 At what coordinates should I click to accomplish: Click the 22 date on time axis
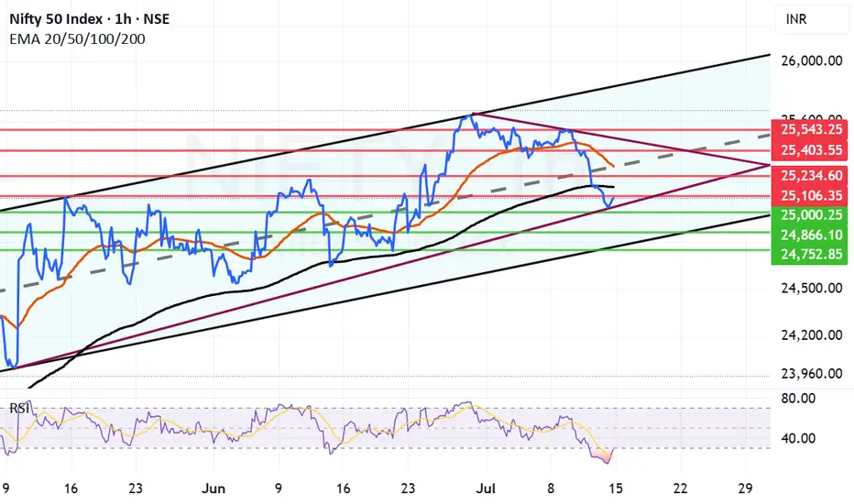pos(680,488)
